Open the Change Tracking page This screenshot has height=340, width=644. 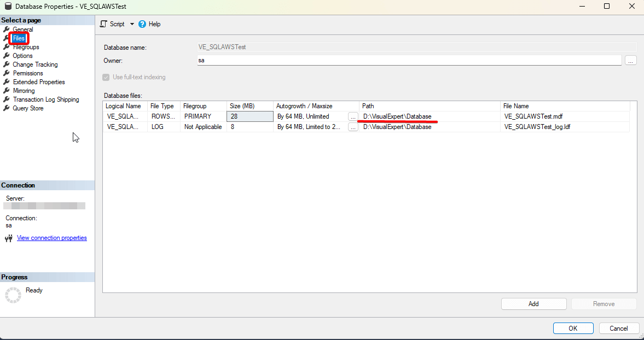point(35,65)
